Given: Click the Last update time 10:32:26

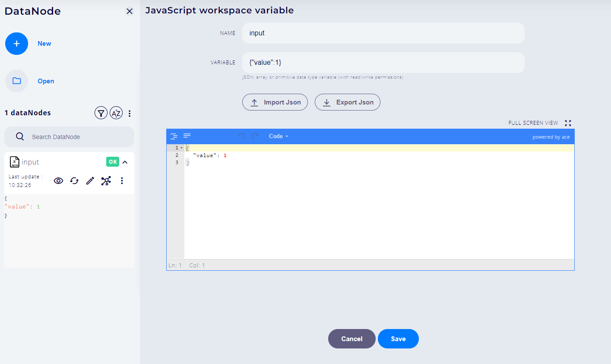Looking at the screenshot, I should point(20,185).
